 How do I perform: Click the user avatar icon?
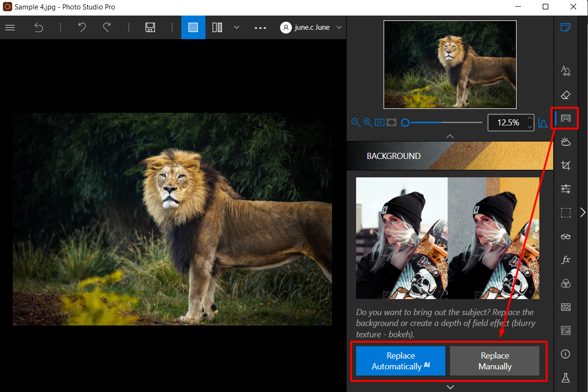(286, 27)
